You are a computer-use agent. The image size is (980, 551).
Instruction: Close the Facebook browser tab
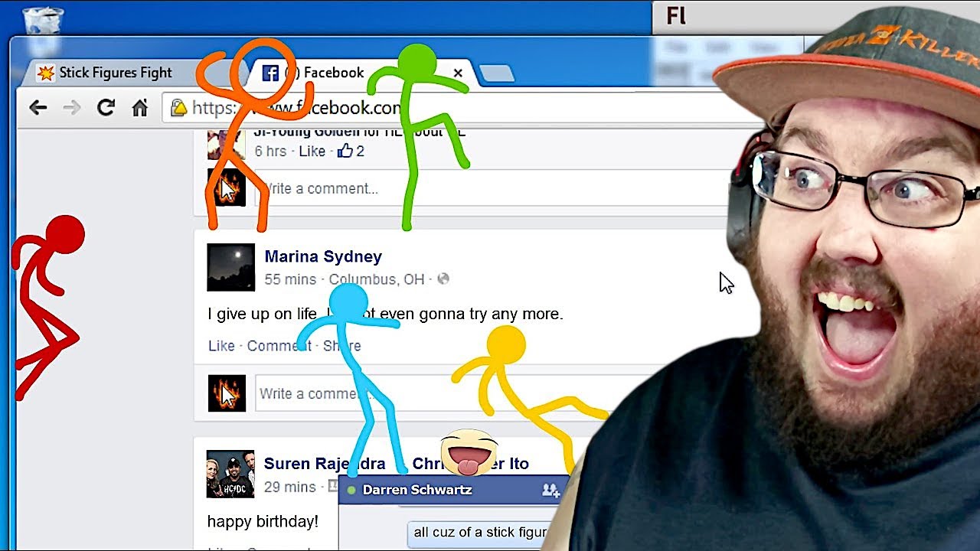point(458,73)
